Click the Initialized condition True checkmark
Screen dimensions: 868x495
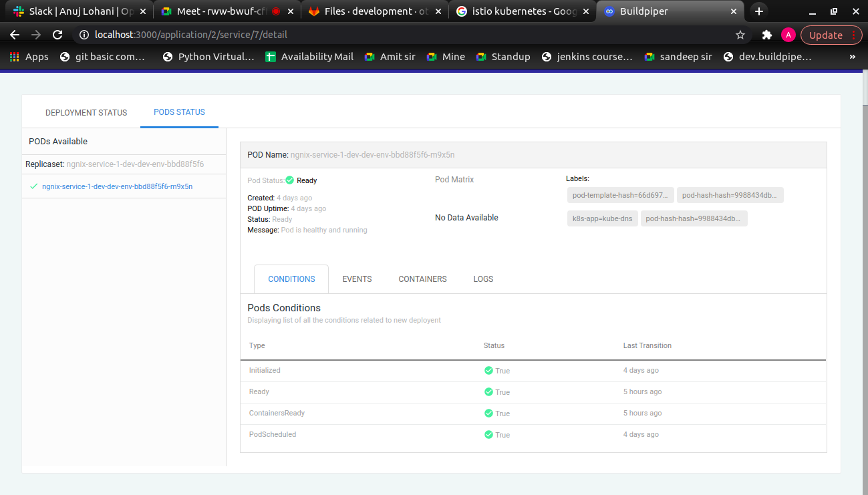(489, 371)
